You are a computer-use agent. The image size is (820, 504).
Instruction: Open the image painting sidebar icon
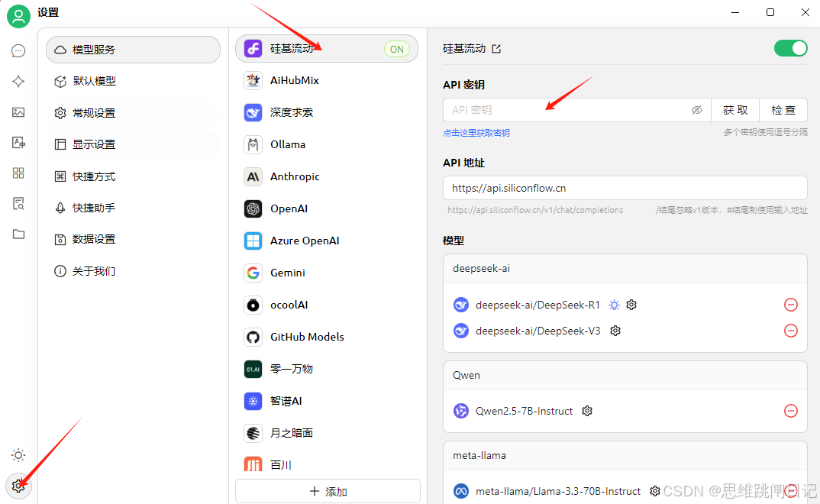click(18, 112)
